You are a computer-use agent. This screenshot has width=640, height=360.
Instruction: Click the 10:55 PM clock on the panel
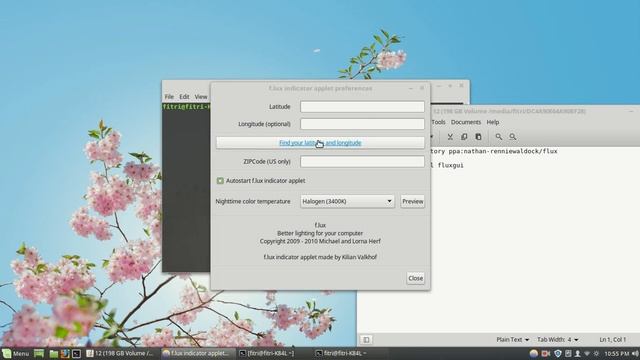[616, 353]
